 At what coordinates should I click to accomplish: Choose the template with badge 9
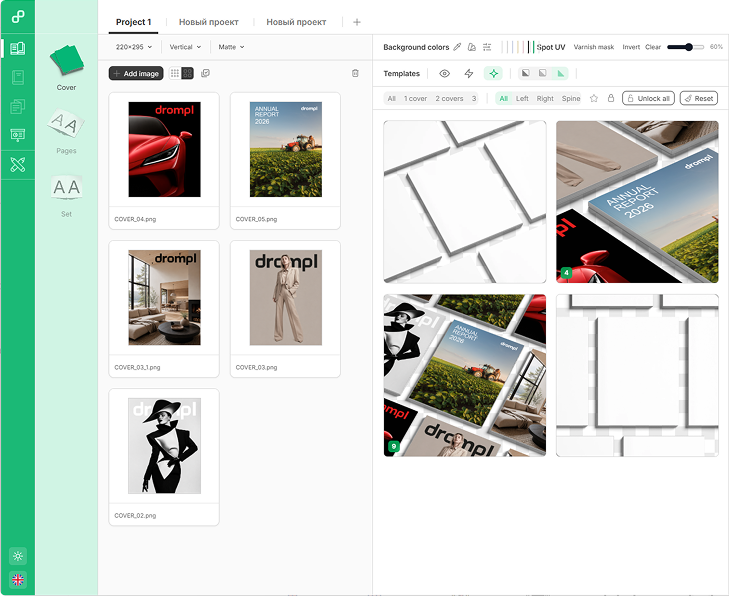[465, 375]
